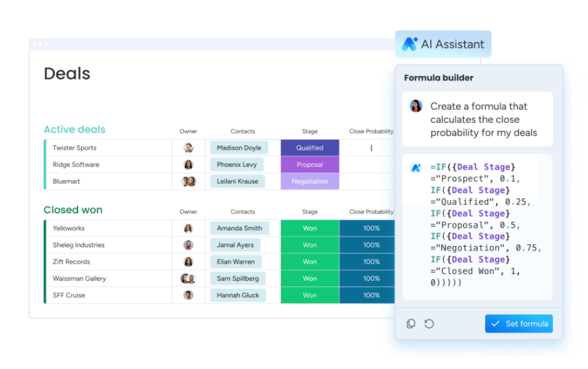588x369 pixels.
Task: Open the Negotiation stage selector for Bluemart
Action: (x=310, y=181)
